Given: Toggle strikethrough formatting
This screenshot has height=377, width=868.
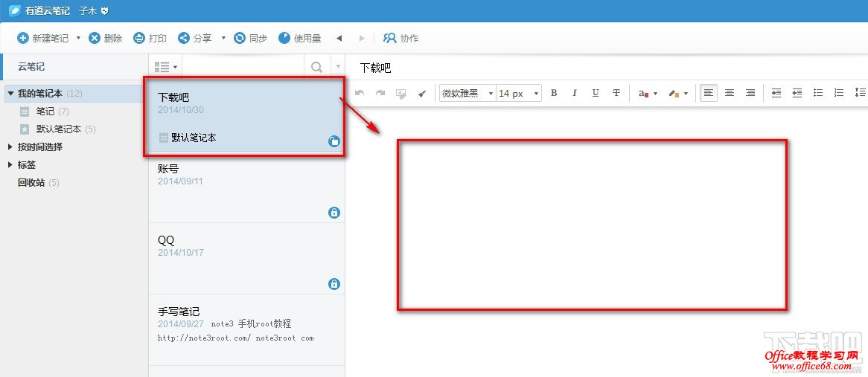Looking at the screenshot, I should point(616,93).
